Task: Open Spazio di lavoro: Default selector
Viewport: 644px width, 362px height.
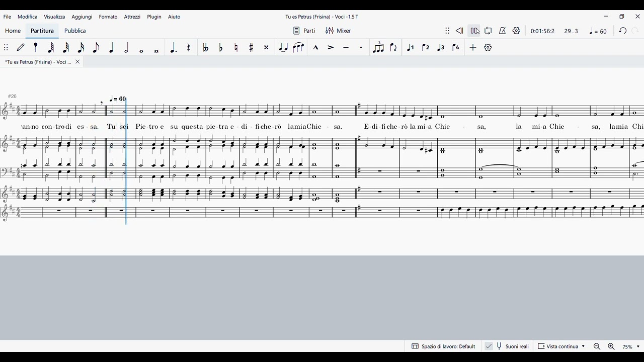Action: click(x=443, y=346)
